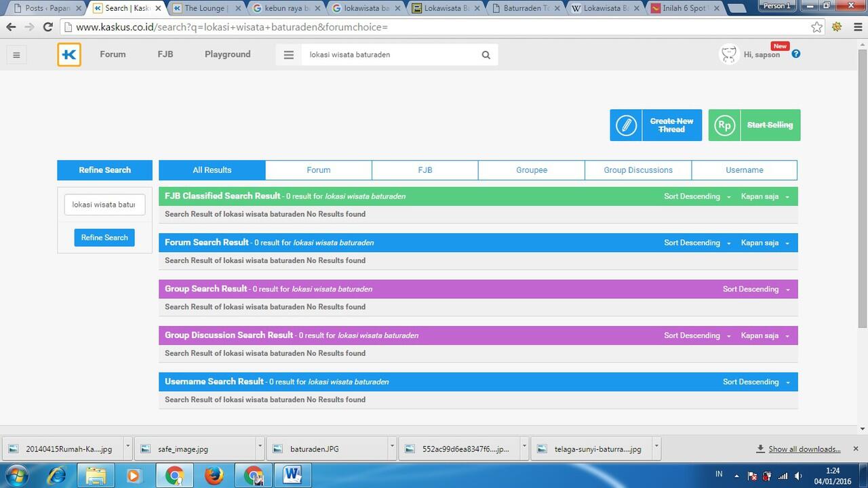Expand options for 20140415Rumah-Ka download

pyautogui.click(x=127, y=448)
